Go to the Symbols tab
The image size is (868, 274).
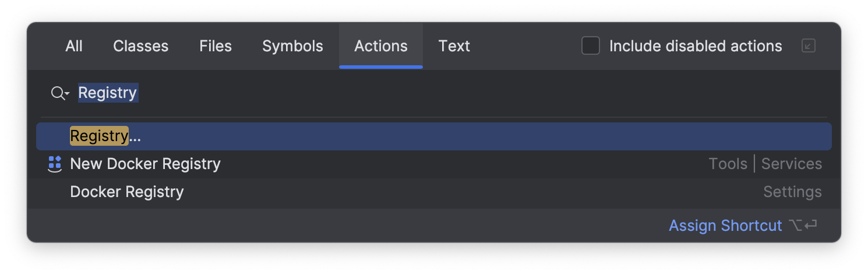coord(292,46)
